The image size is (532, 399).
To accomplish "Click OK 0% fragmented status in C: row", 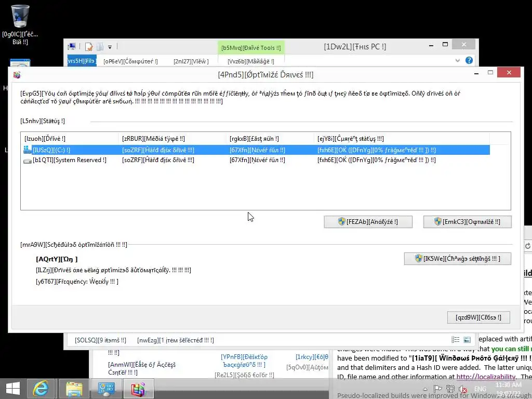I will pyautogui.click(x=377, y=150).
